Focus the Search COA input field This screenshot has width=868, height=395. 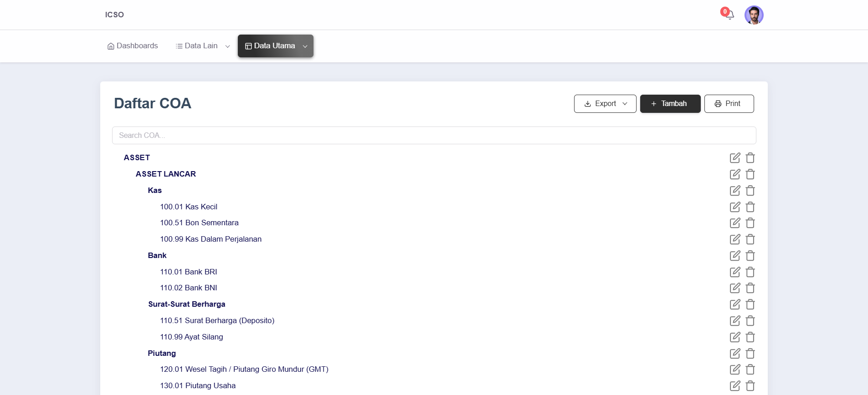(x=433, y=136)
